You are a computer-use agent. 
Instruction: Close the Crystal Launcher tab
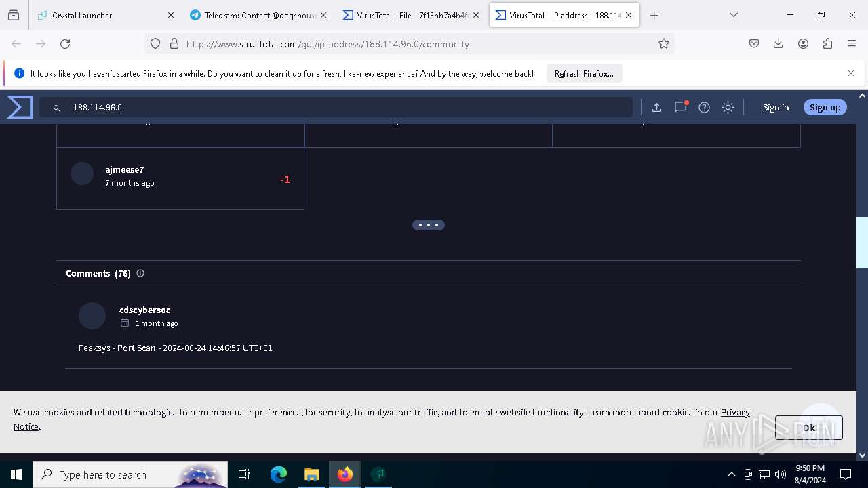click(171, 15)
